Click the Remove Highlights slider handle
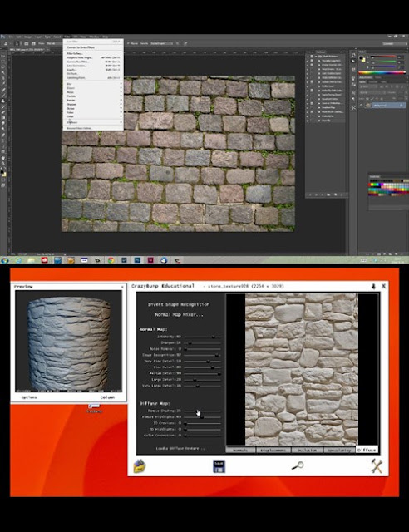The image size is (409, 532). click(x=202, y=417)
